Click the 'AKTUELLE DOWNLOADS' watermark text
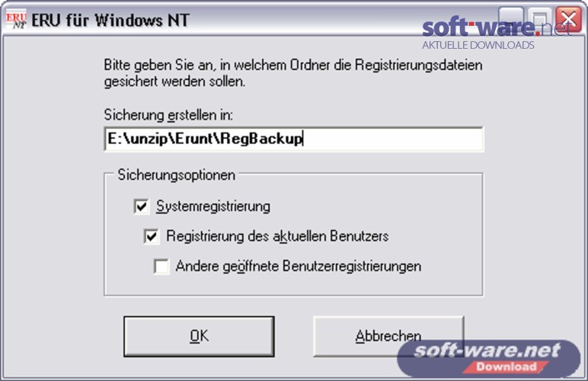 (x=478, y=46)
